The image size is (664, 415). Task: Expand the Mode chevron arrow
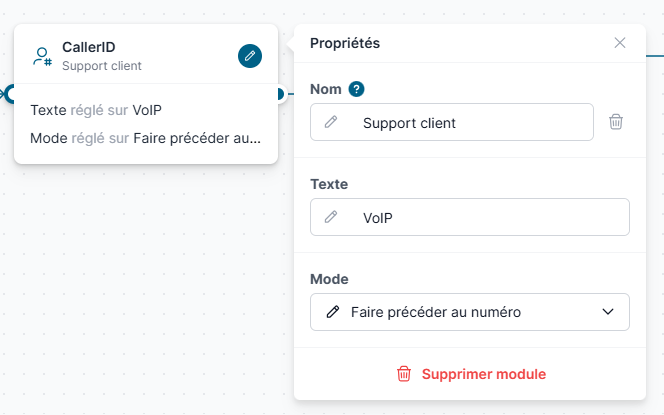(608, 312)
